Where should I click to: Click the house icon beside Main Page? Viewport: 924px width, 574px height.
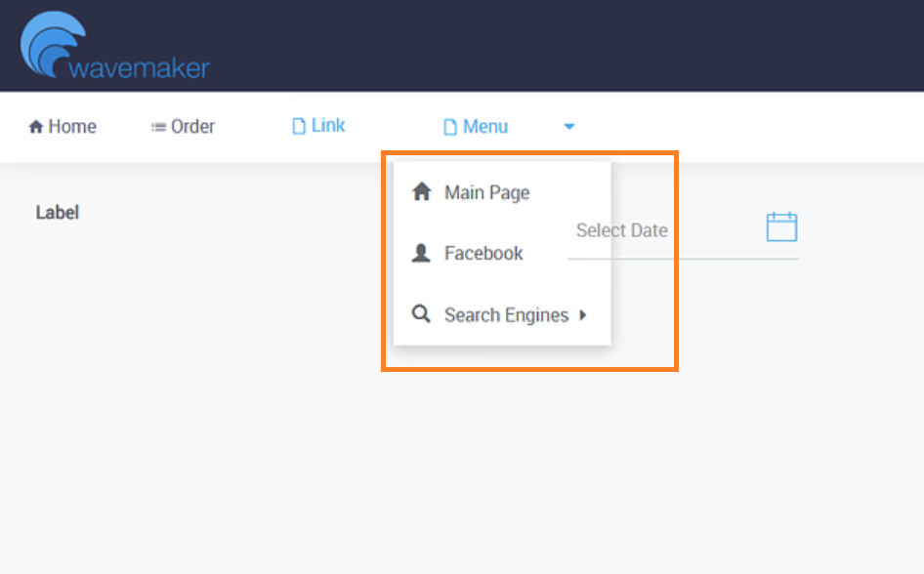tap(422, 191)
